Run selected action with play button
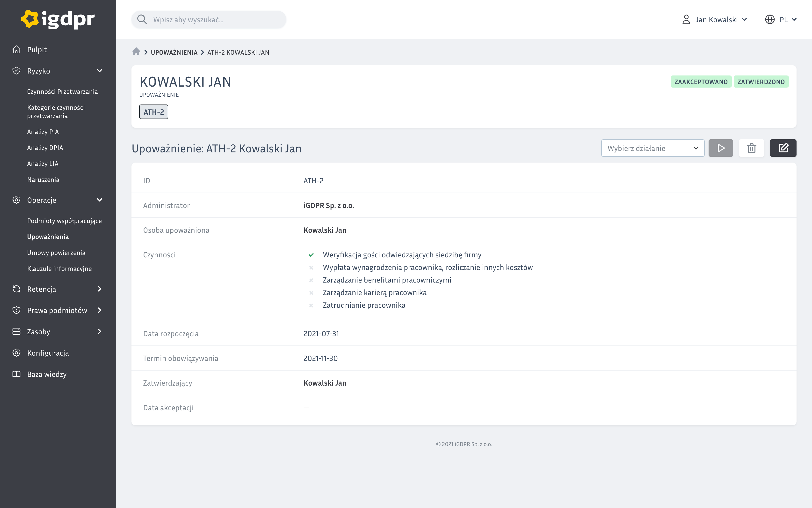Viewport: 812px width, 508px height. [x=721, y=148]
